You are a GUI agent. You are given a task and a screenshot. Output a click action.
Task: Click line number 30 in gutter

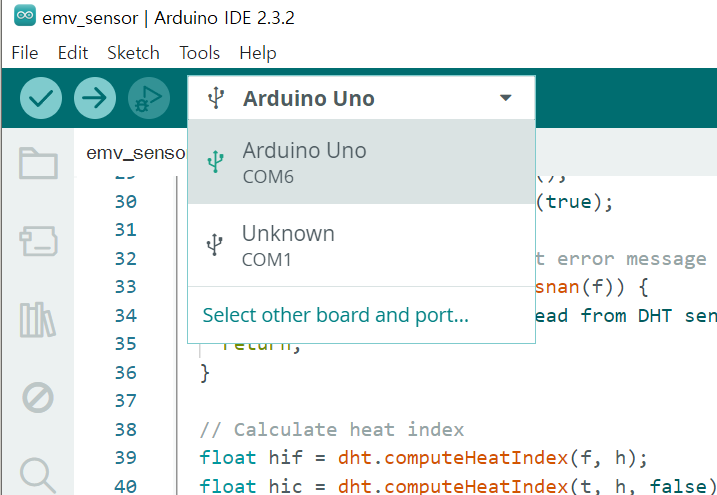click(126, 202)
